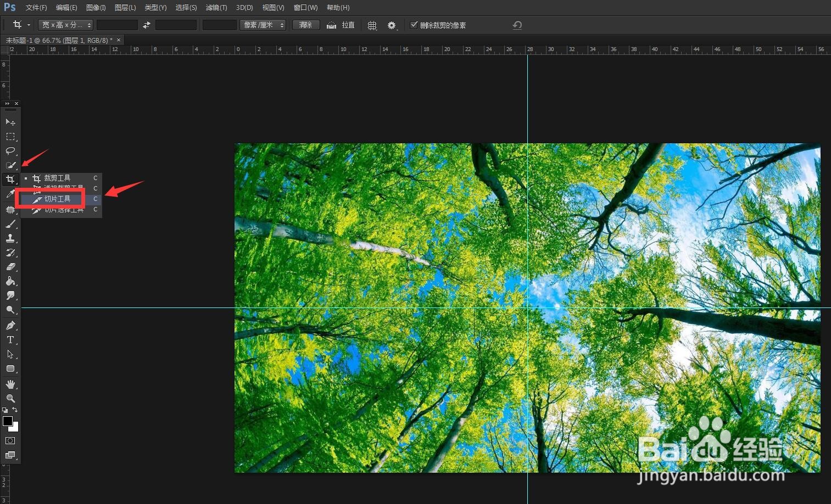Select the Rectangular Marquee tool
Screen dimensions: 831x504
(x=10, y=136)
